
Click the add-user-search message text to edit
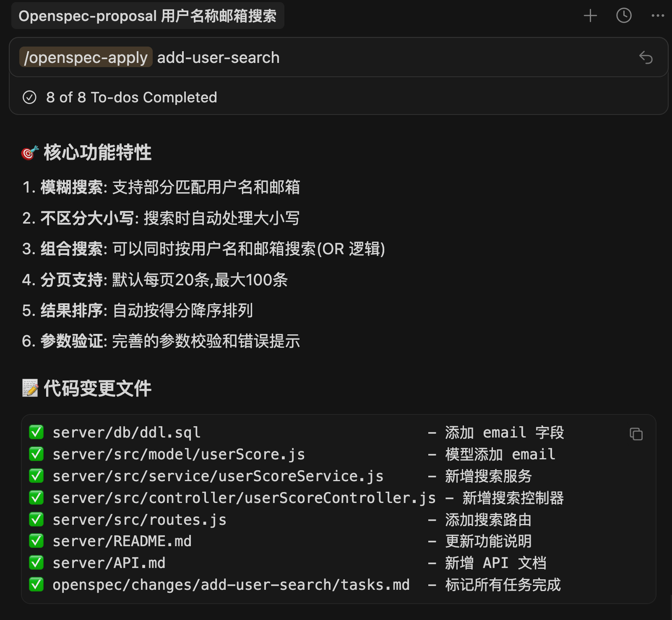[218, 57]
